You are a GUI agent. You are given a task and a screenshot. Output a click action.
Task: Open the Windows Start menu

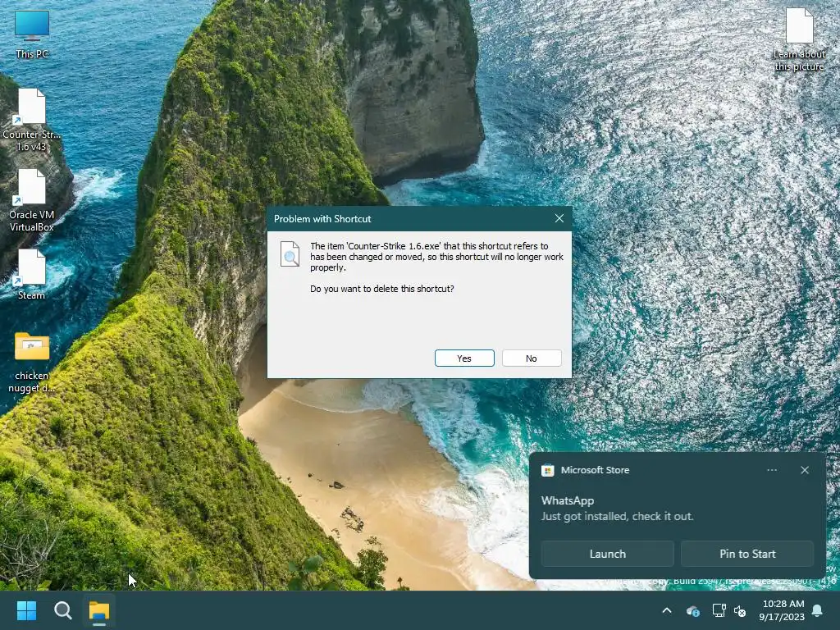click(26, 610)
